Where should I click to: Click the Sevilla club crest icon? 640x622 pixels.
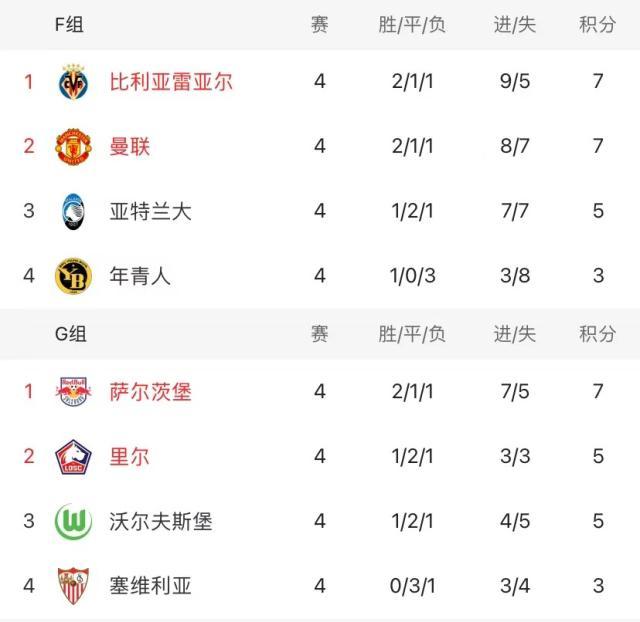tap(73, 585)
